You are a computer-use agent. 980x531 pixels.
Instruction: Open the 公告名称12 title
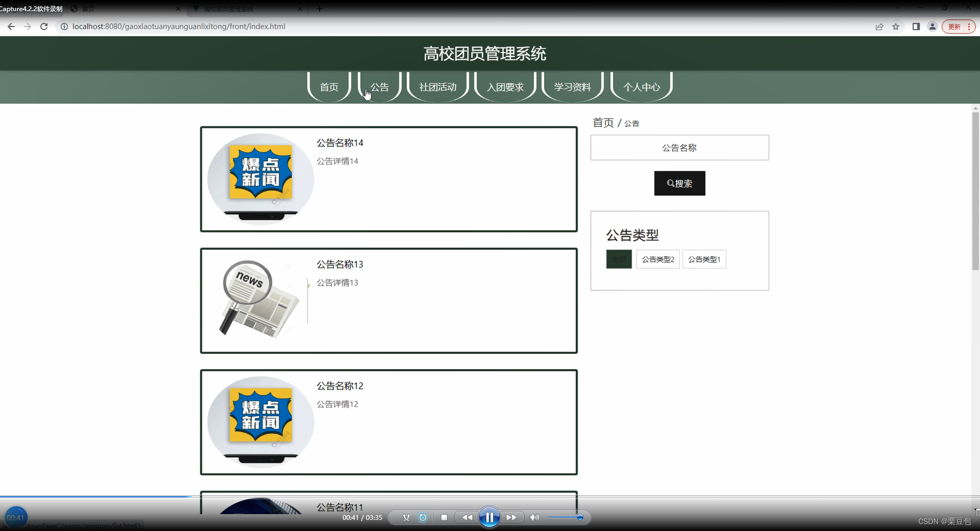[340, 386]
